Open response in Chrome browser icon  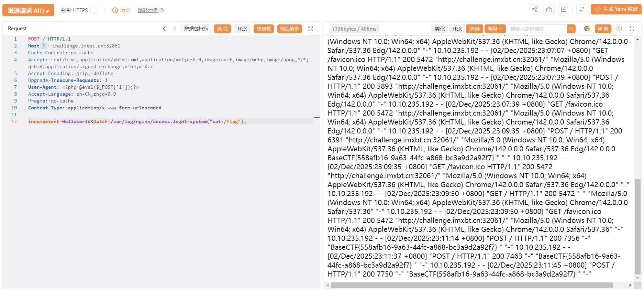(587, 29)
